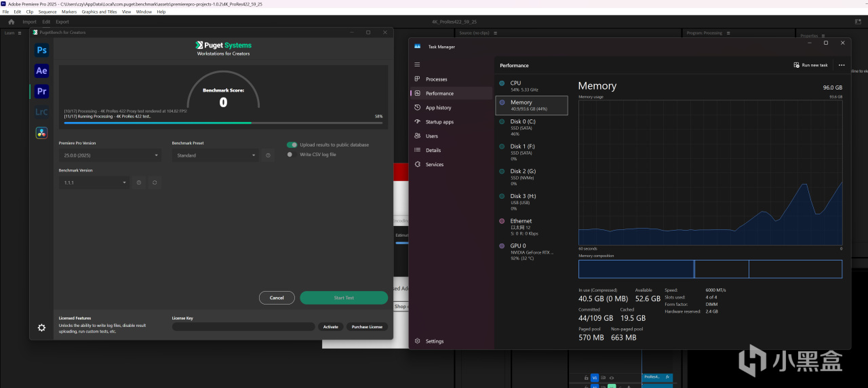This screenshot has width=868, height=388.
Task: Click the Start Test button
Action: tap(344, 298)
